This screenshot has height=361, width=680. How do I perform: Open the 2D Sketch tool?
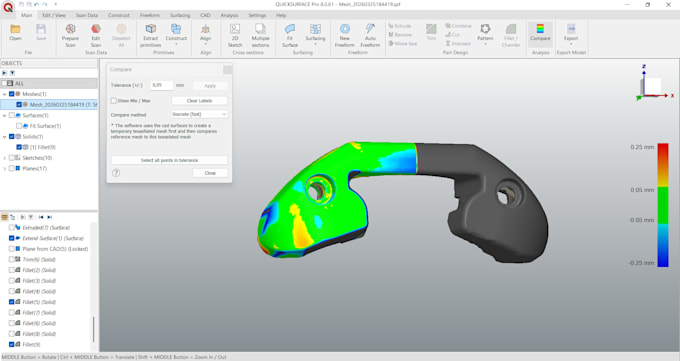pos(235,35)
